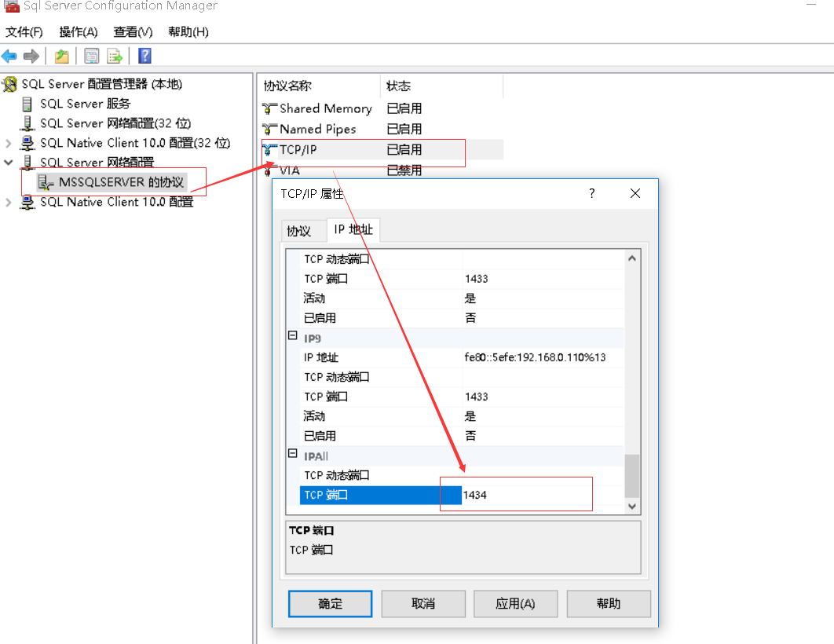Viewport: 834px width, 644px height.
Task: Click the blue Back arrow toolbar icon
Action: point(9,57)
